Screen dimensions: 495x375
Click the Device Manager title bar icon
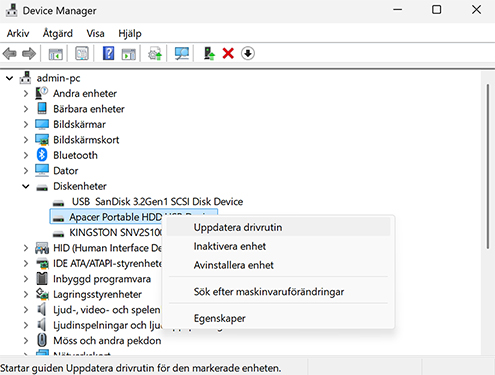12,10
